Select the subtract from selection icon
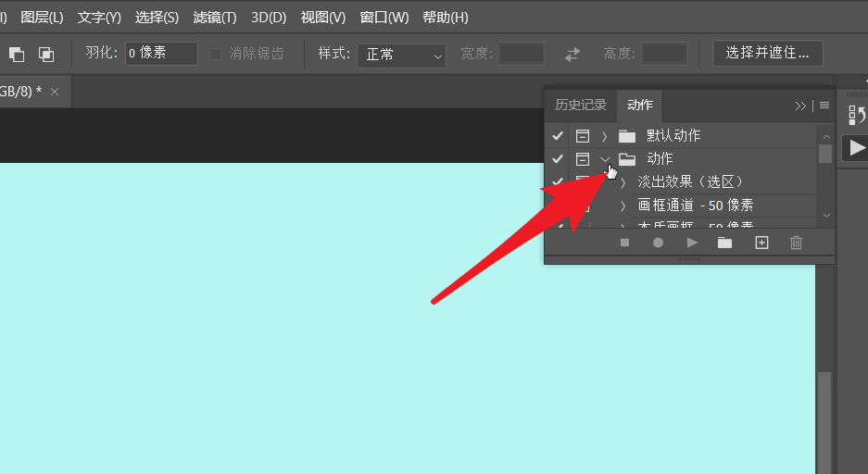868x474 pixels. [x=17, y=55]
